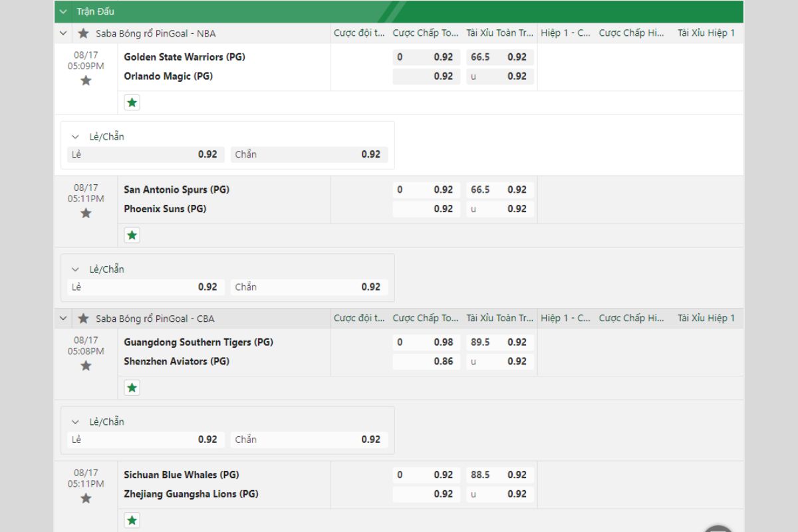Screen dimensions: 798x532
Task: Bet Chẵn at 0.92 for Spurs match
Action: point(309,287)
